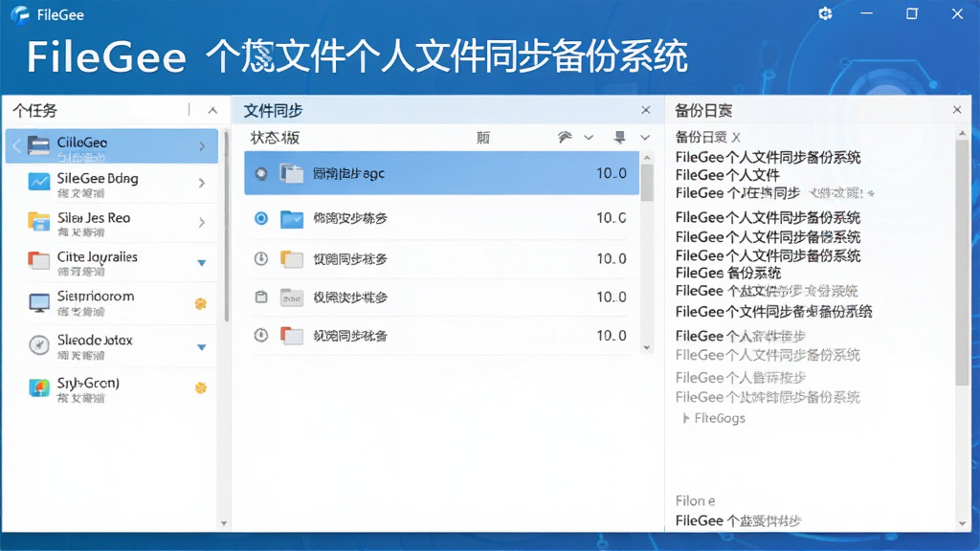Click orange status badge beside Sietpriooom
Viewport: 980px width, 551px height.
(201, 303)
